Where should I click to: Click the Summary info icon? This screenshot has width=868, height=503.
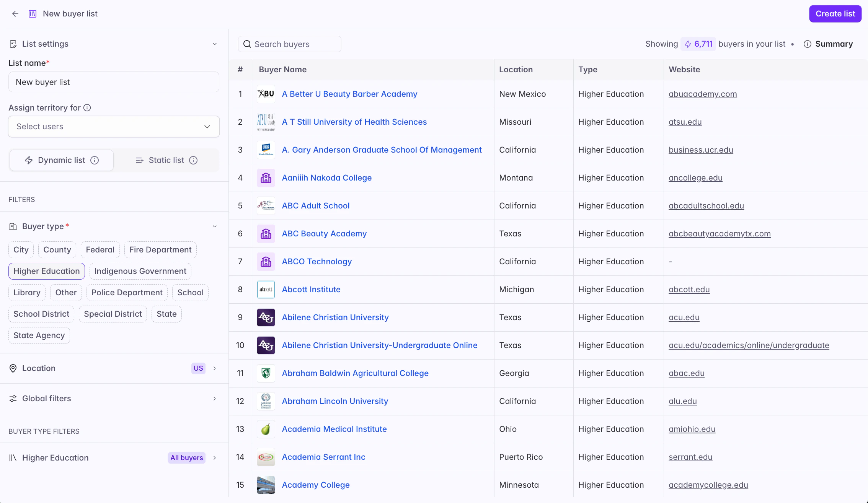807,44
